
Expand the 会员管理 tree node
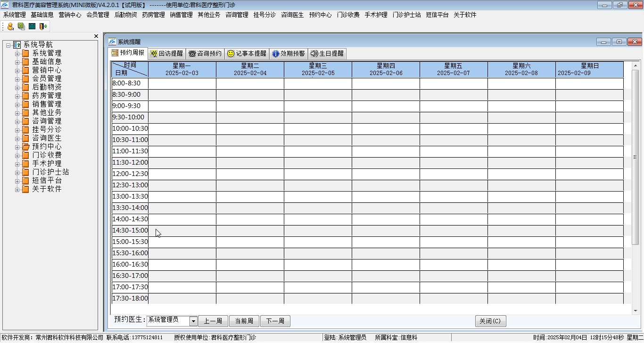coord(17,79)
